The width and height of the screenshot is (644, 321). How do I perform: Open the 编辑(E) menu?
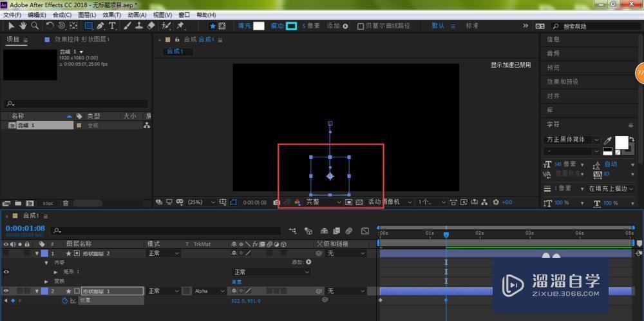coord(37,15)
